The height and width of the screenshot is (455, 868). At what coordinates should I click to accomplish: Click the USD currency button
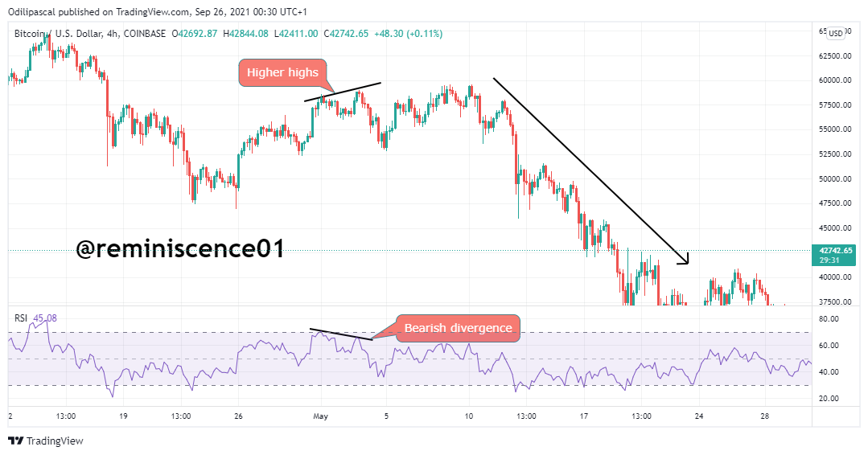[836, 33]
